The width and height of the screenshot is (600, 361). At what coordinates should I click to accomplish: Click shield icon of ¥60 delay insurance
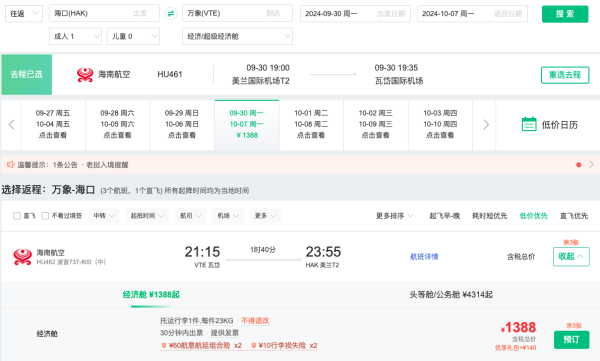click(164, 346)
